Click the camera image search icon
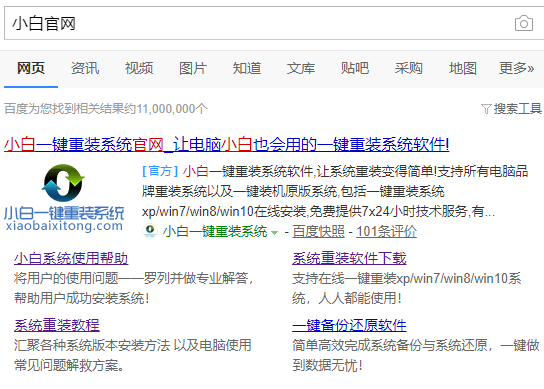This screenshot has height=389, width=544. point(524,23)
